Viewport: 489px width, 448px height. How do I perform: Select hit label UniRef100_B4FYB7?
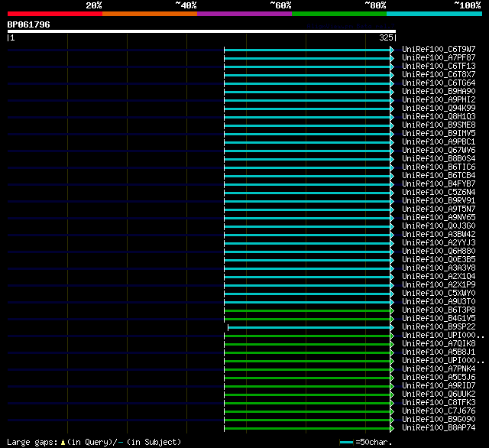(x=439, y=184)
